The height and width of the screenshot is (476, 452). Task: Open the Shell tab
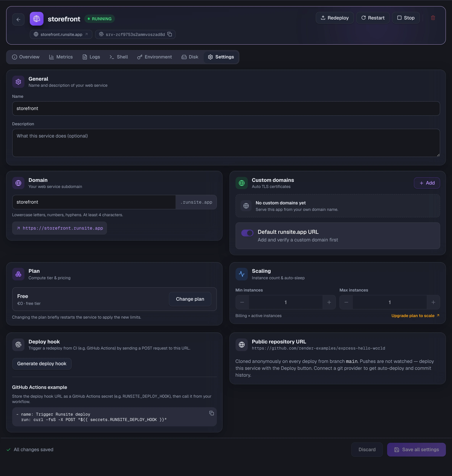[119, 57]
